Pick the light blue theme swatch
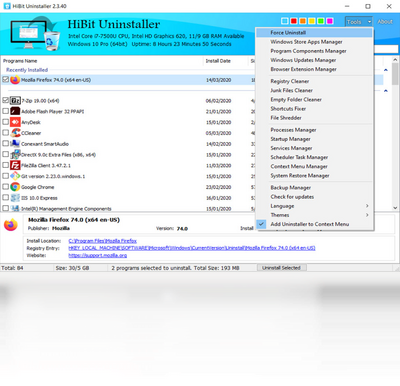This screenshot has width=400, height=386. [x=285, y=21]
